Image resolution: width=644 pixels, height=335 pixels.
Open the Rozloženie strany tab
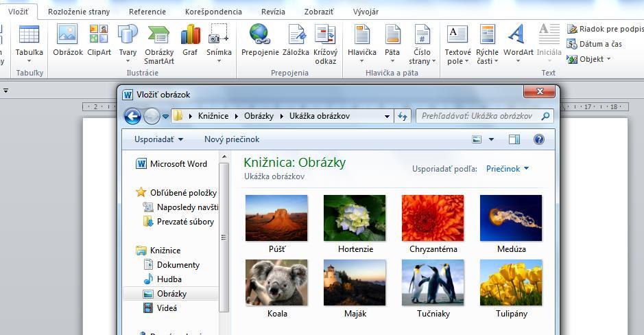click(79, 12)
